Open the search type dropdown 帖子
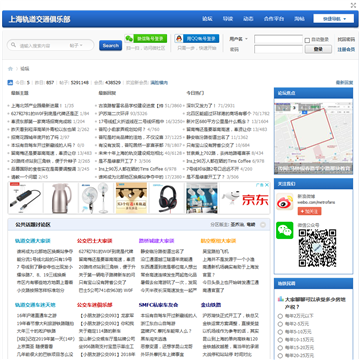The width and height of the screenshot is (360, 360). coord(76,45)
